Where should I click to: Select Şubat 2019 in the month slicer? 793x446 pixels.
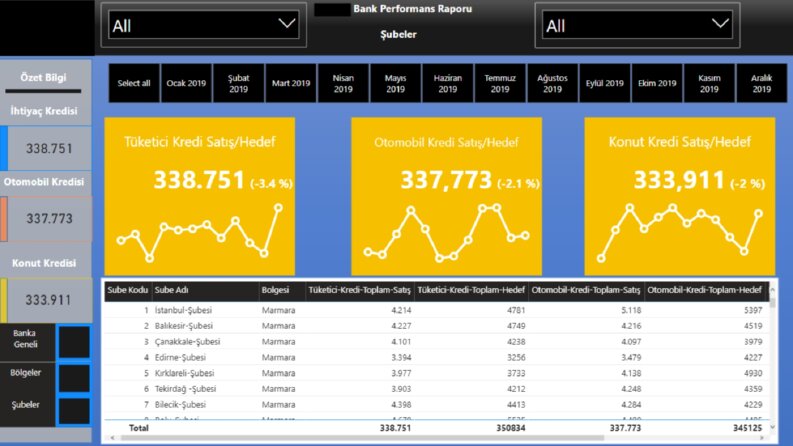(239, 83)
